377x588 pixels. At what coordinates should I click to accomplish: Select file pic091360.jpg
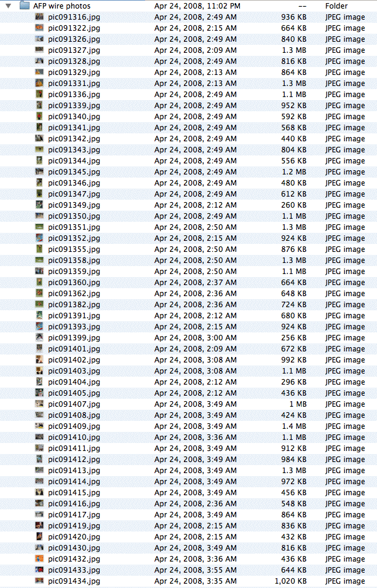[x=74, y=283]
